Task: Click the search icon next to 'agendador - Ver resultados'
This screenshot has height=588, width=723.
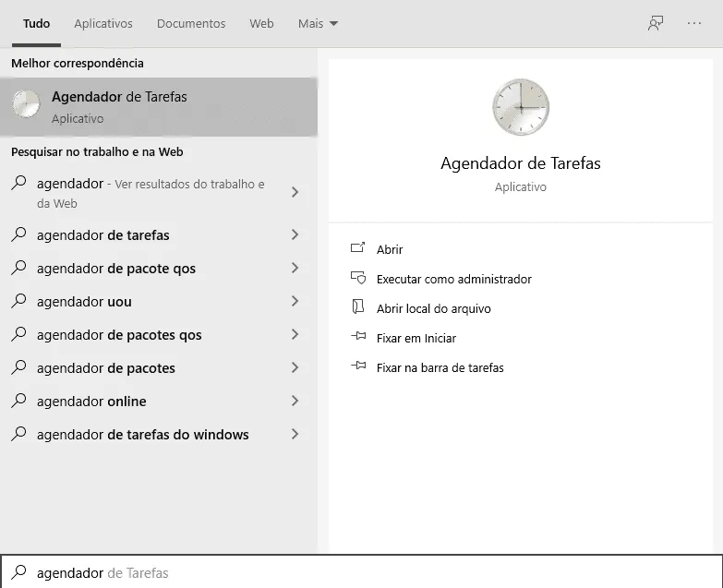Action: coord(18,183)
